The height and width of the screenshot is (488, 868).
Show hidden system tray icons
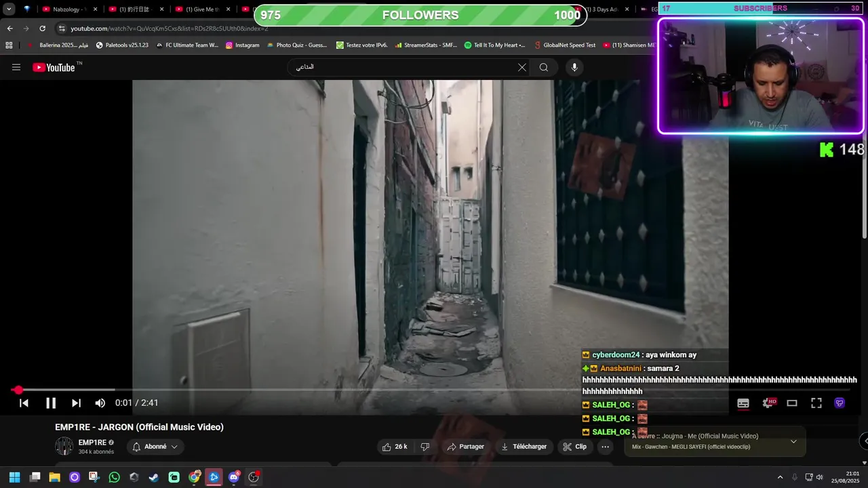coord(780,477)
